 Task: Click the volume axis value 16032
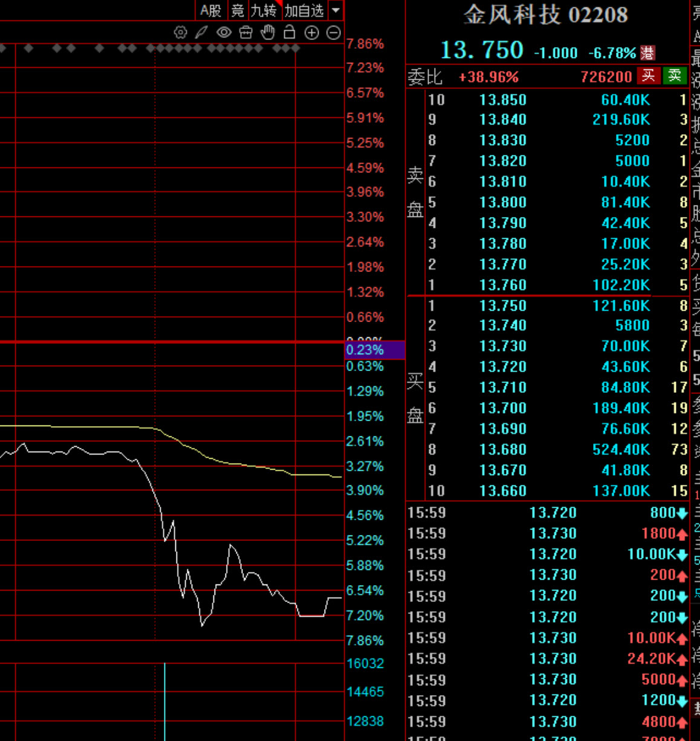point(365,664)
